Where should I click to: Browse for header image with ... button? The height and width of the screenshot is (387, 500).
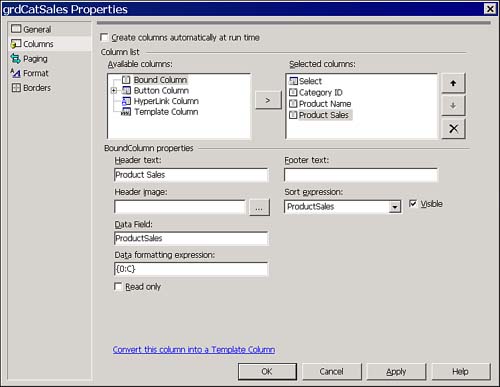[x=259, y=208]
